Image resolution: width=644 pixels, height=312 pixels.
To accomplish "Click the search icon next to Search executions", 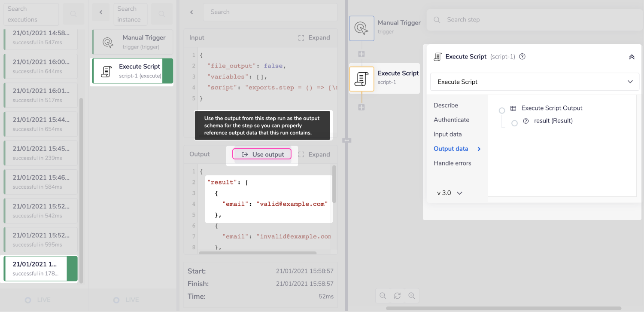I will [73, 14].
